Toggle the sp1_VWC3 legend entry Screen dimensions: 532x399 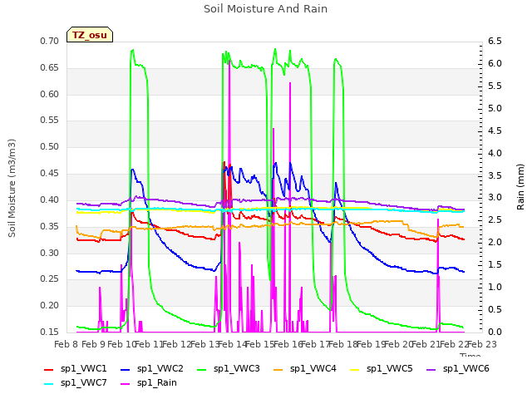(x=229, y=369)
